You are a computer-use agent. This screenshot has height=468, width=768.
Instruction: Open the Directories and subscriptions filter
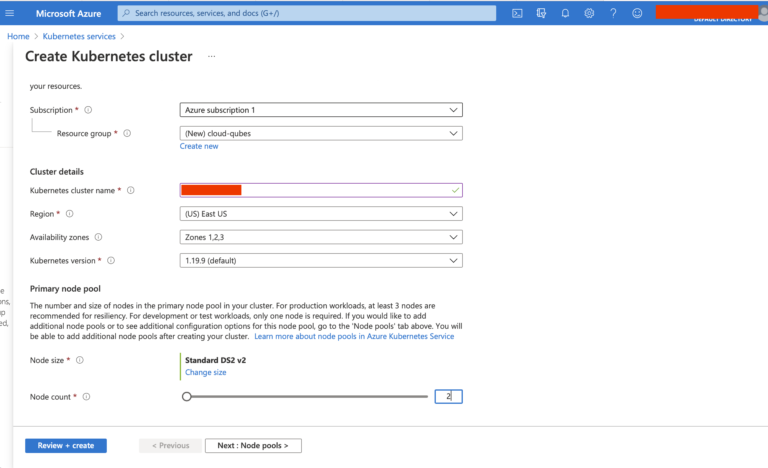pos(541,13)
